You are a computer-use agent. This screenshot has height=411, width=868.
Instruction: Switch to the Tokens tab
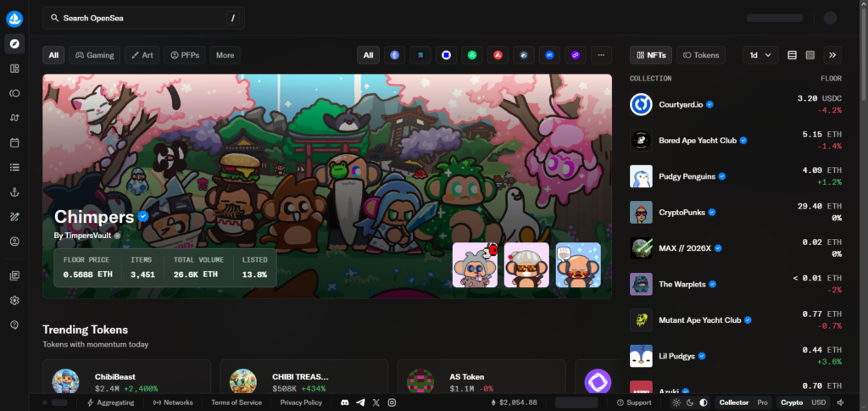[x=700, y=55]
